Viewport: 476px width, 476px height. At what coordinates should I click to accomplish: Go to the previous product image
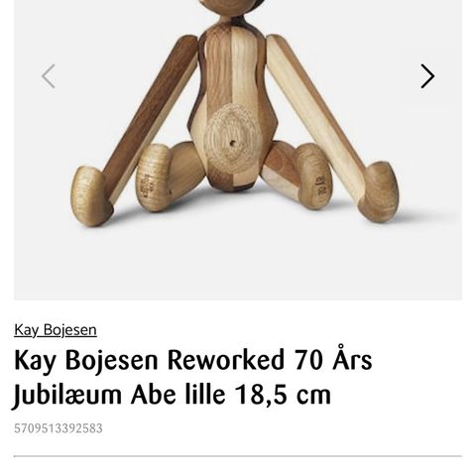(x=49, y=76)
